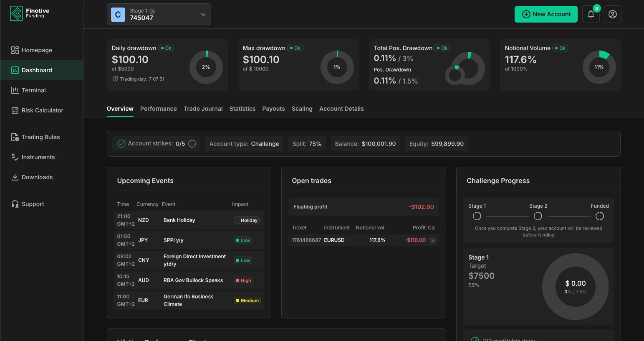Select the Stage 2 progress circle

pyautogui.click(x=538, y=216)
